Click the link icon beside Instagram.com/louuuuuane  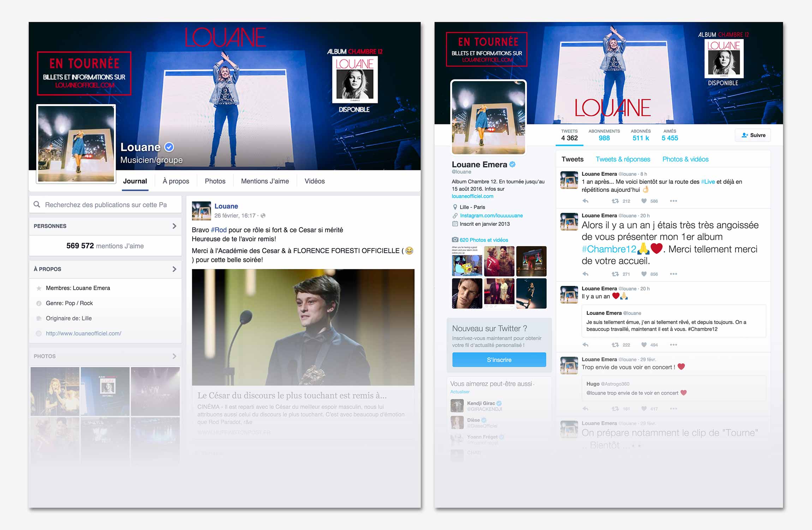(455, 216)
